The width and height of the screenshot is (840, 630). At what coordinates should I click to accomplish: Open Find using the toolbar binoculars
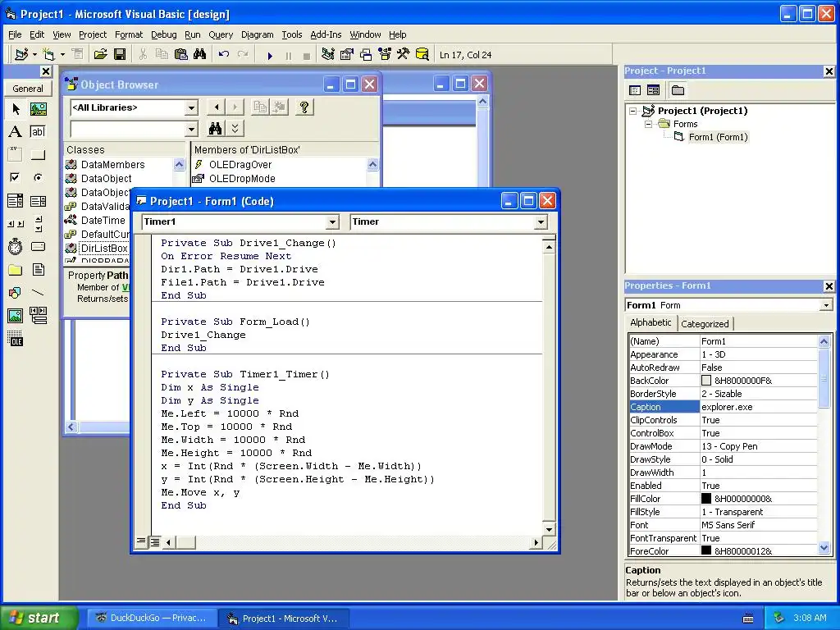200,55
